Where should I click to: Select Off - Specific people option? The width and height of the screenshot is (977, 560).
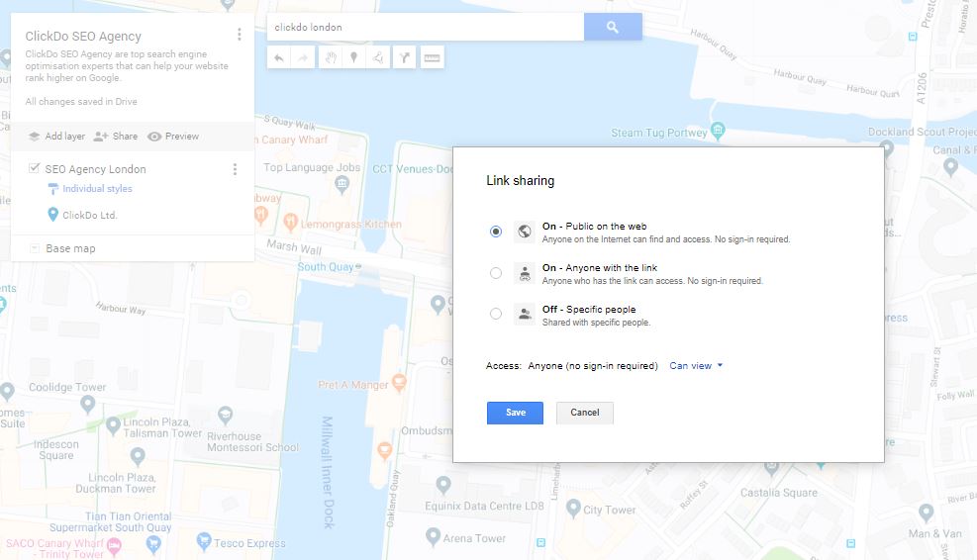click(x=496, y=315)
